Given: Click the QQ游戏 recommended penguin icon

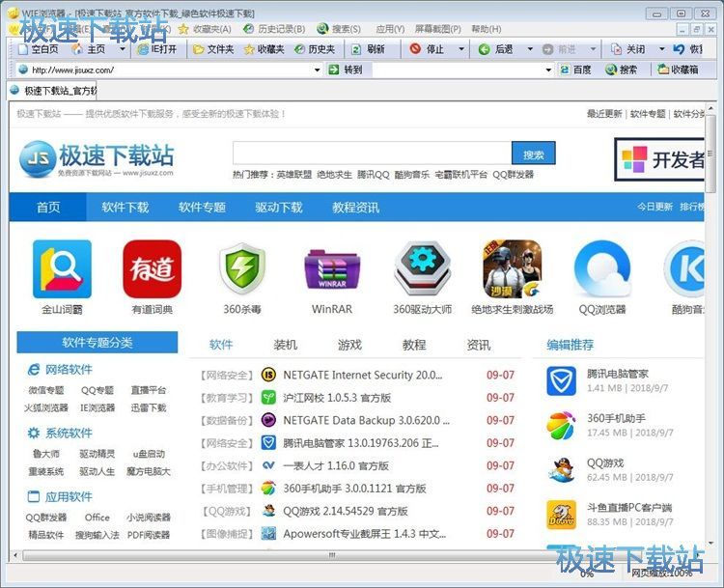Looking at the screenshot, I should (x=562, y=470).
